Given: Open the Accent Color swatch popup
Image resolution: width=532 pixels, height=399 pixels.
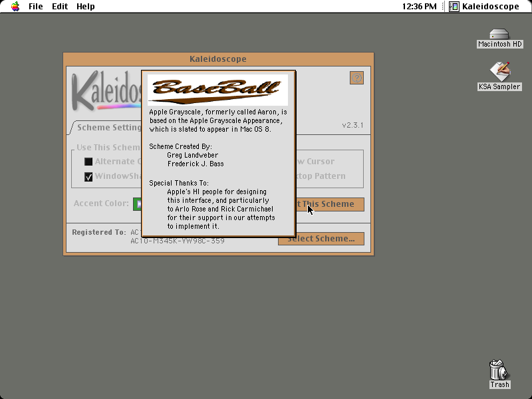Looking at the screenshot, I should pyautogui.click(x=138, y=204).
